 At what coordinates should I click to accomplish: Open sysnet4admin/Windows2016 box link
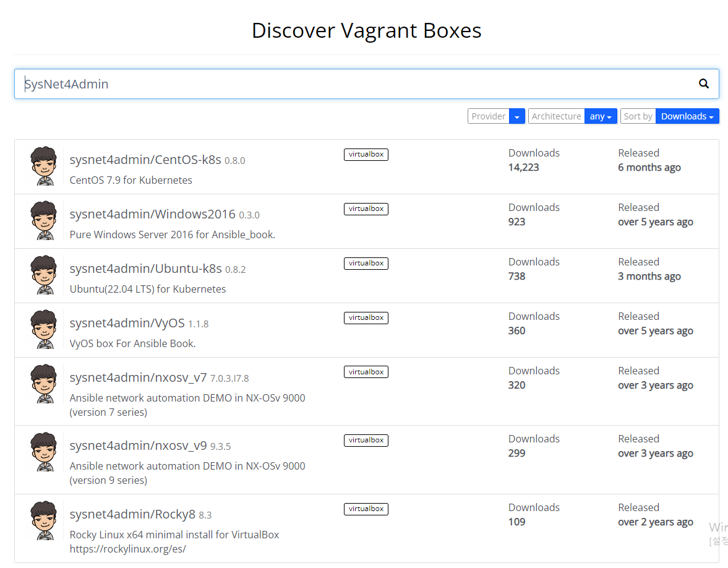pos(152,214)
